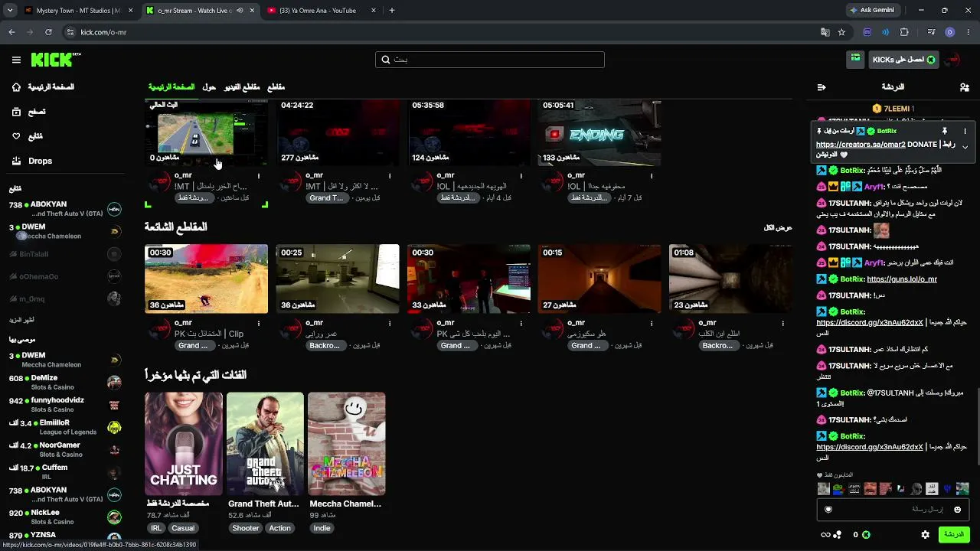Collapse the chat panel with arrow icon

click(822, 87)
